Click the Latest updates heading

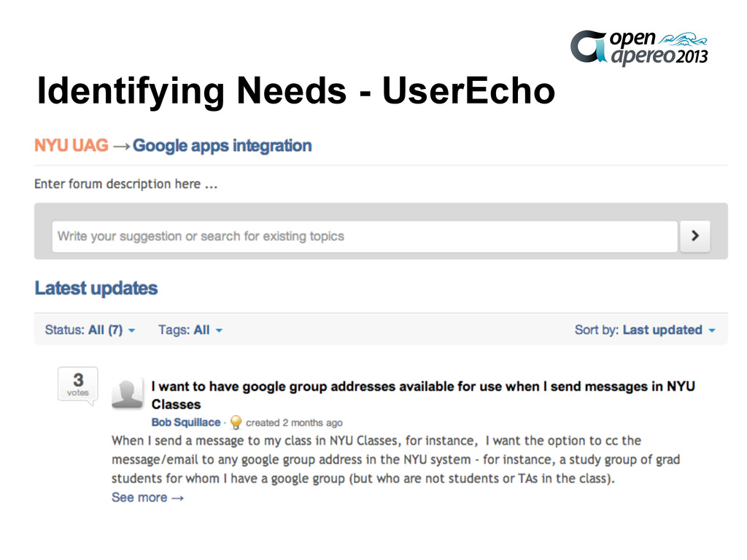coord(96,289)
